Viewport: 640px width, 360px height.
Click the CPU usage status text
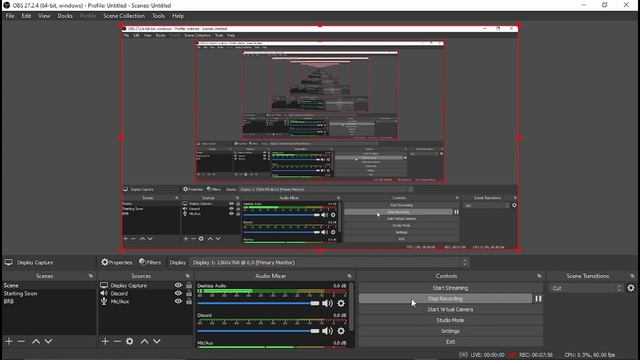(590, 355)
